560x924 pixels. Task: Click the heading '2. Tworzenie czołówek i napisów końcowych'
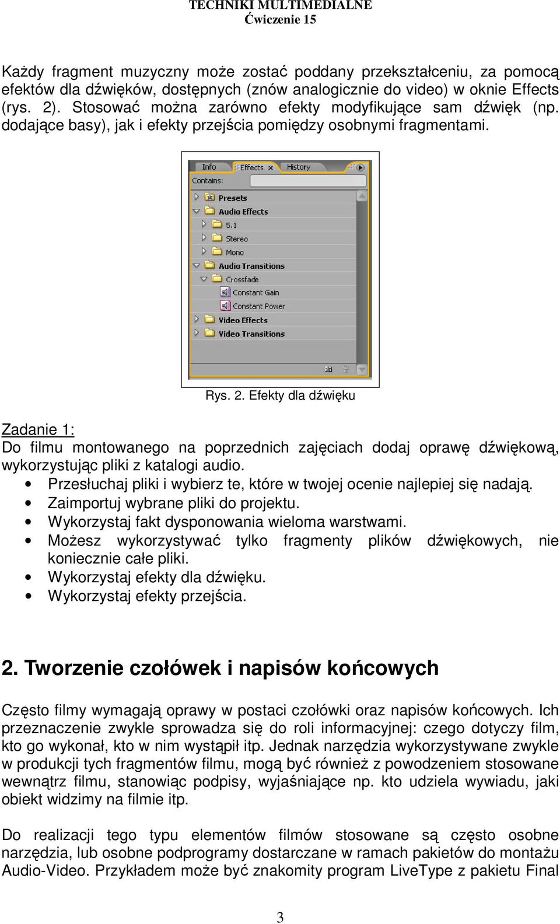(220, 668)
